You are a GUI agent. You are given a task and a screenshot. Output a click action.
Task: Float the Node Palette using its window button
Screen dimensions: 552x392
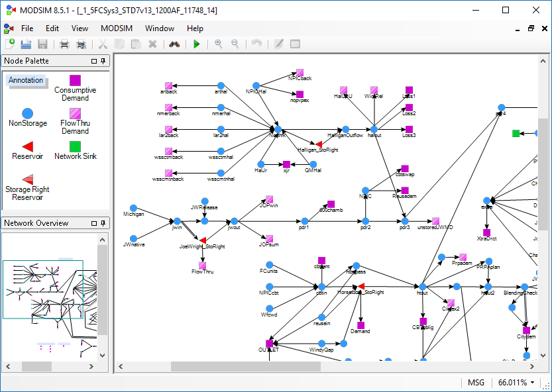pos(93,61)
